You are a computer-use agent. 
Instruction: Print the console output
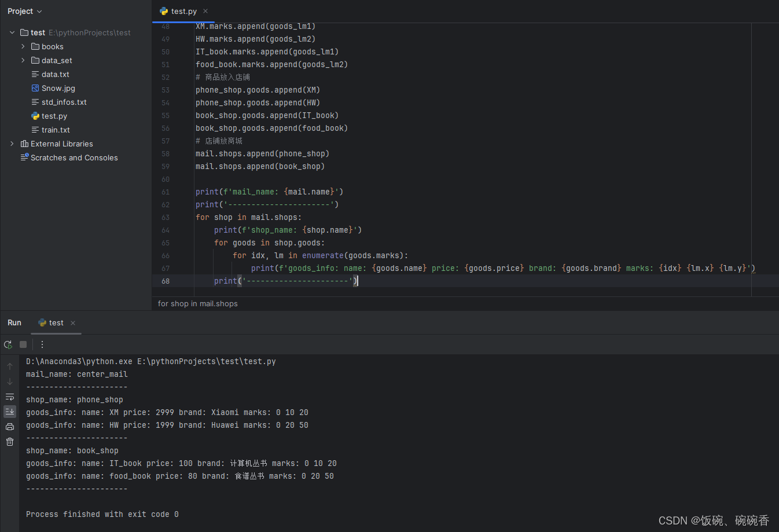(10, 427)
